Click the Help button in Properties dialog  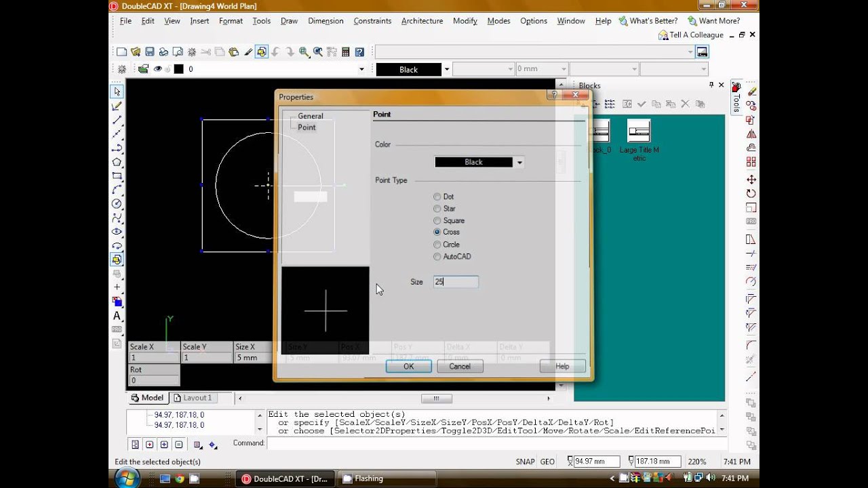(x=562, y=366)
